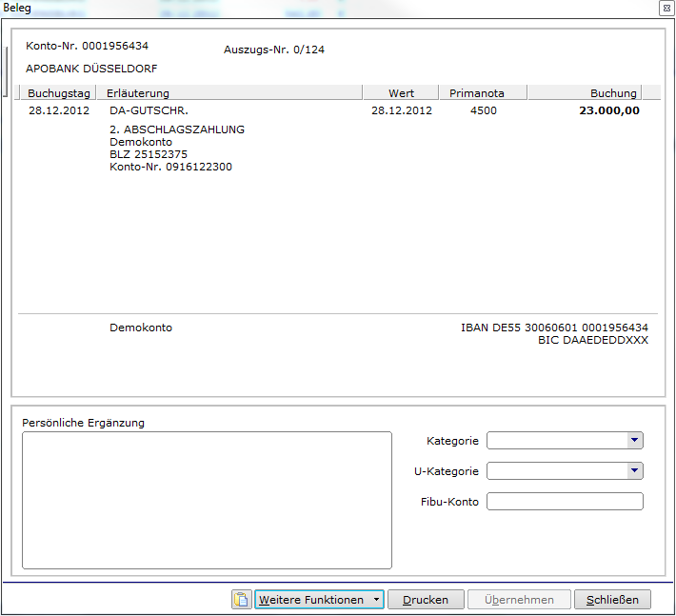This screenshot has height=616, width=676.
Task: Click the IBAN DE55 30060601 0001956434 text
Action: 554,328
